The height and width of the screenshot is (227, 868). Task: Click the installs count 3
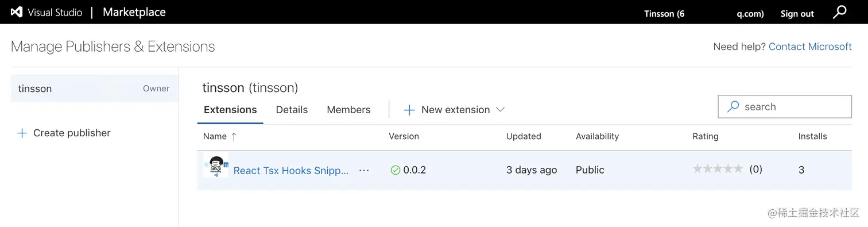click(x=801, y=170)
